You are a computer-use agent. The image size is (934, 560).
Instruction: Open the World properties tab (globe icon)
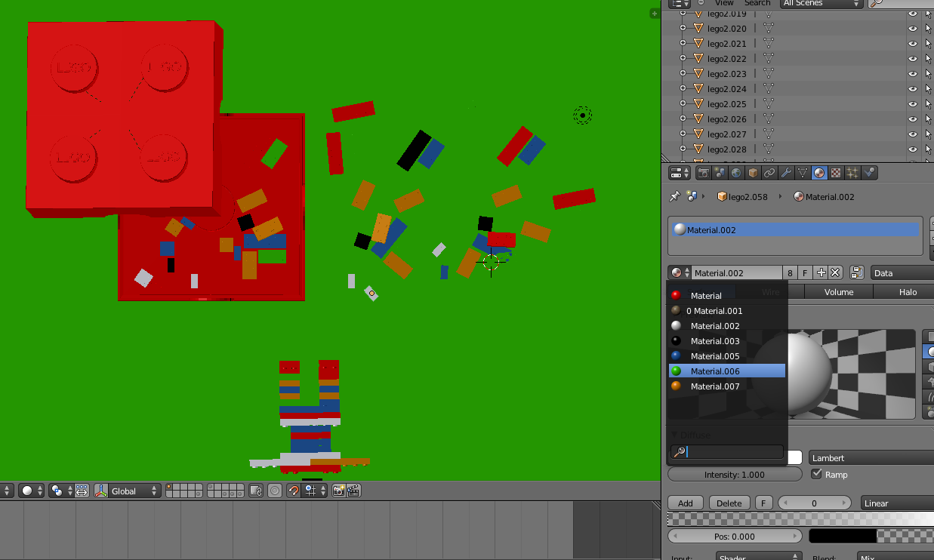click(x=736, y=173)
